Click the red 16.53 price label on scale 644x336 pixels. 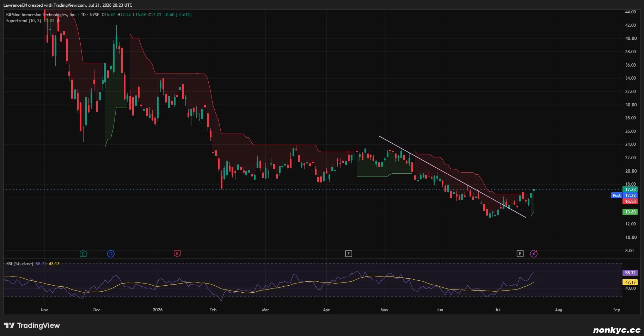coord(630,201)
